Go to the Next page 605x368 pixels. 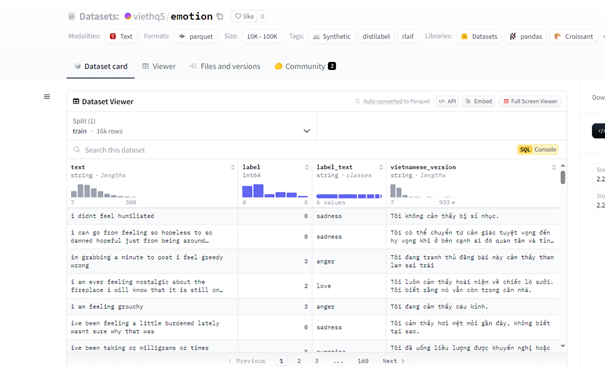(x=394, y=361)
